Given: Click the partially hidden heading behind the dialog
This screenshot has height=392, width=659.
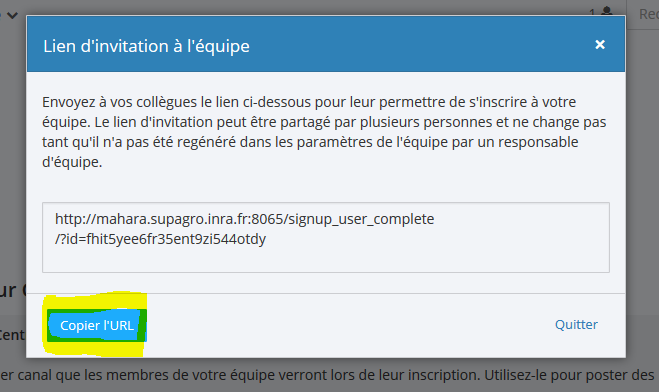Looking at the screenshot, I should (13, 290).
